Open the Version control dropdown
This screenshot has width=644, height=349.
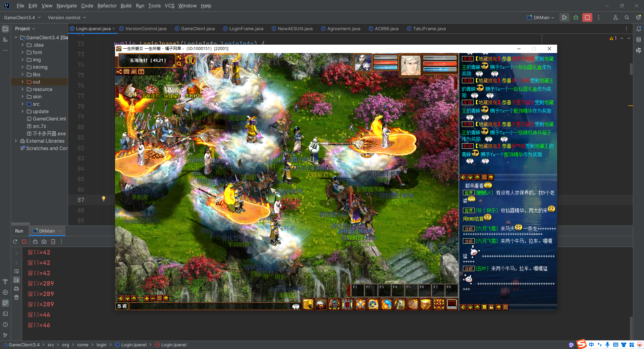click(x=67, y=17)
